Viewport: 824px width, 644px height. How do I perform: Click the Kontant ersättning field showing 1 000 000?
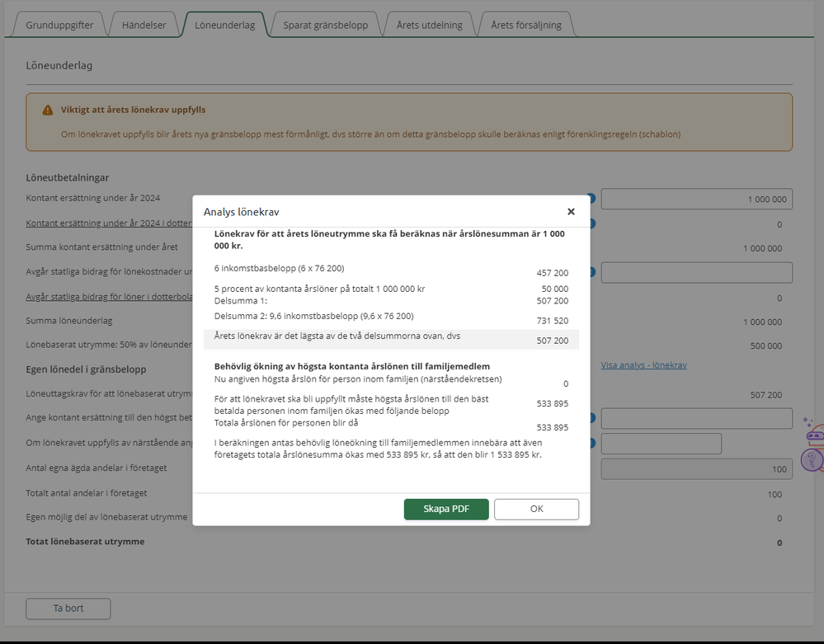point(696,199)
